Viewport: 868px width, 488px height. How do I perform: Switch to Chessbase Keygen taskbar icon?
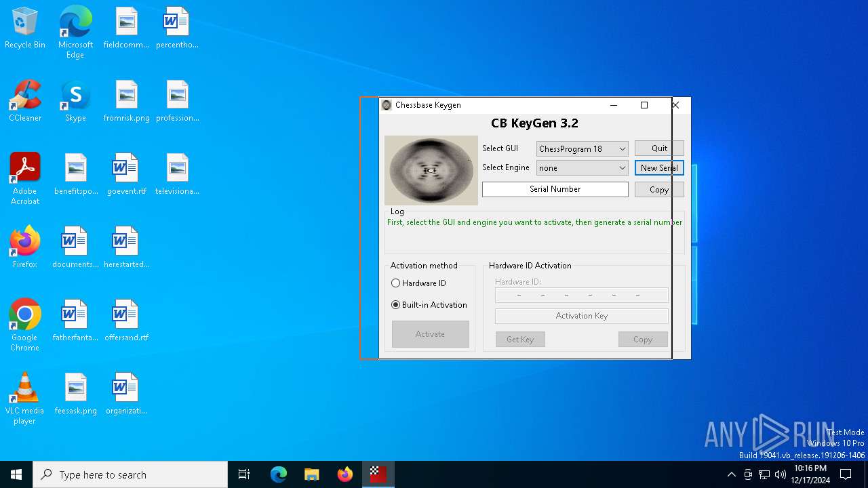pyautogui.click(x=378, y=474)
